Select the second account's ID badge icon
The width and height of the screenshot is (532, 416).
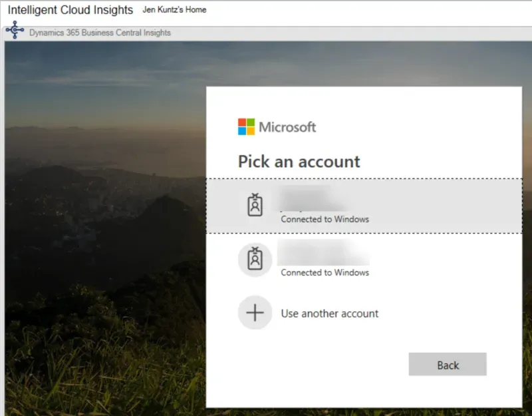click(x=255, y=259)
